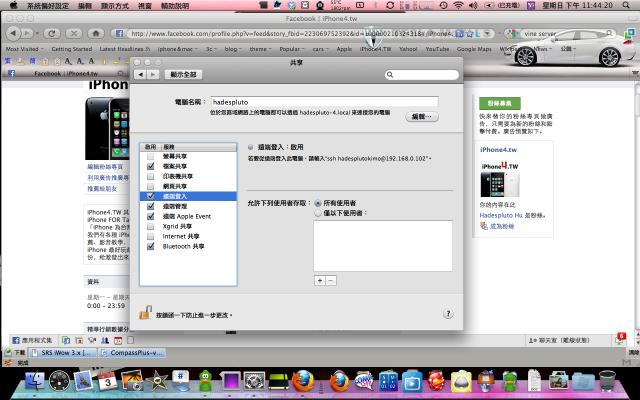Screen dimensions: 640x400
Task: Click the Spotlight magnifier in the menu bar
Action: tap(626, 5)
